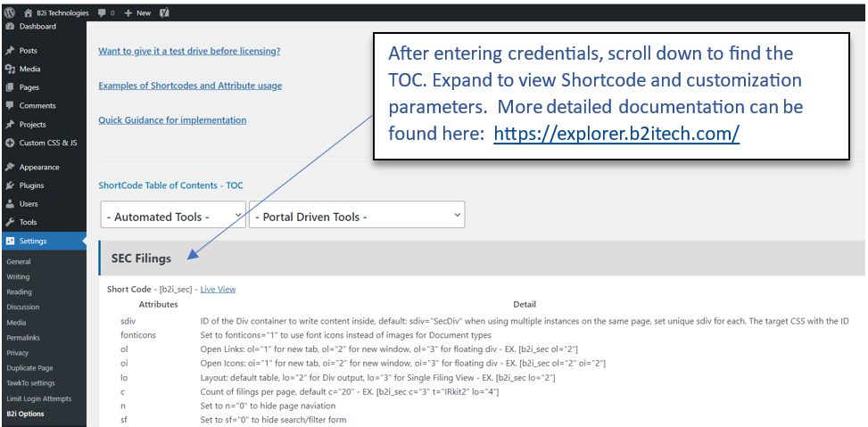Click the 'lo' attribute cell
The image size is (868, 427).
124,377
